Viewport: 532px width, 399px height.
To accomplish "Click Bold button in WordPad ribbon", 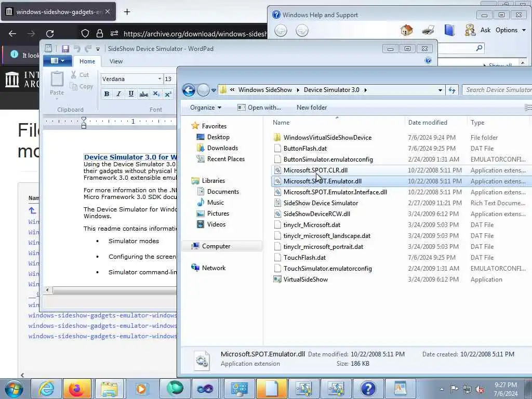I will click(x=107, y=94).
